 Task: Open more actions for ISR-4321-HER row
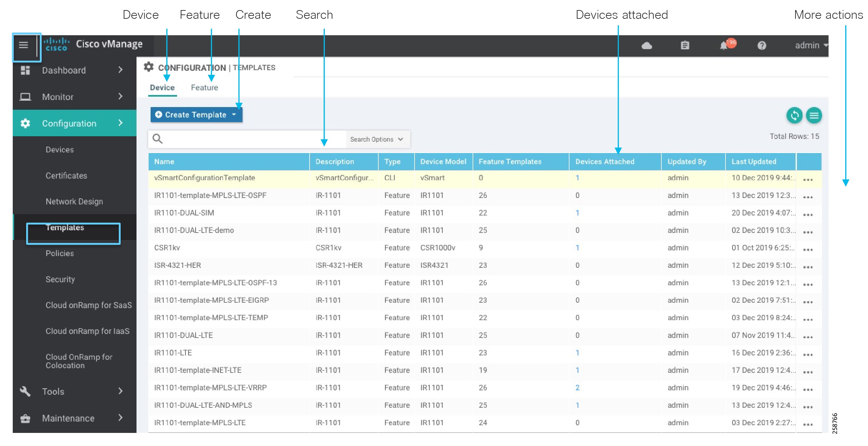(808, 267)
